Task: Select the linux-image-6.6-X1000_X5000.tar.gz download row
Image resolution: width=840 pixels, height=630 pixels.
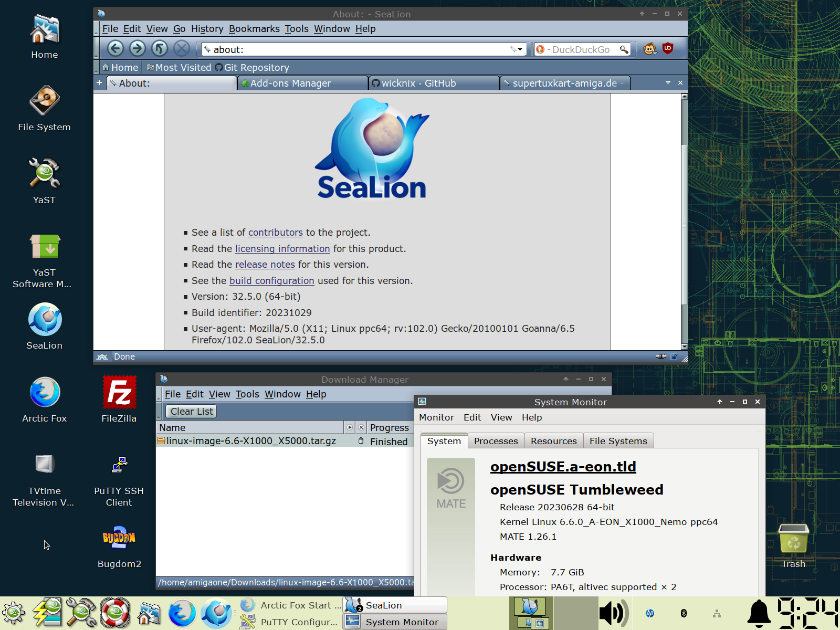Action: 285,441
